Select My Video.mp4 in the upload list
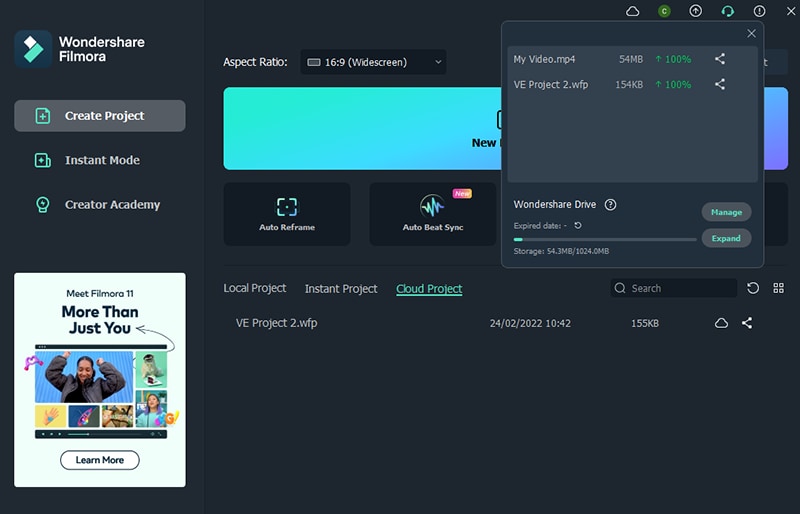 [544, 59]
